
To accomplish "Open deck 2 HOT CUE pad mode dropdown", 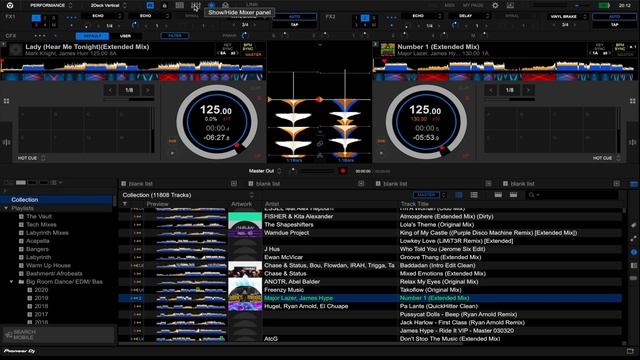I will pyautogui.click(x=607, y=158).
